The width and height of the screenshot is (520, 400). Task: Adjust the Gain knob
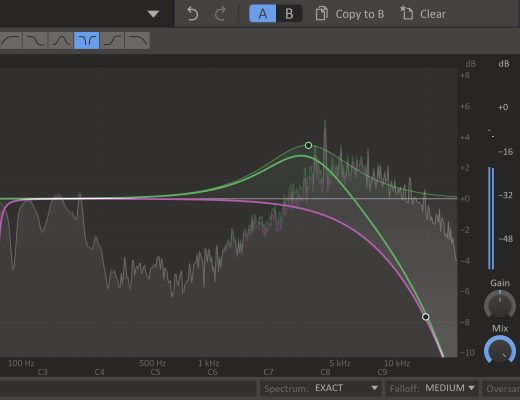click(x=500, y=304)
